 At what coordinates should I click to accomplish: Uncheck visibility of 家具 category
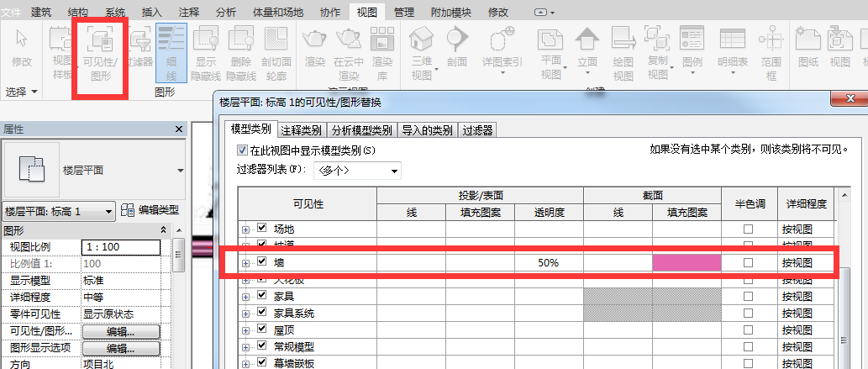coord(262,296)
